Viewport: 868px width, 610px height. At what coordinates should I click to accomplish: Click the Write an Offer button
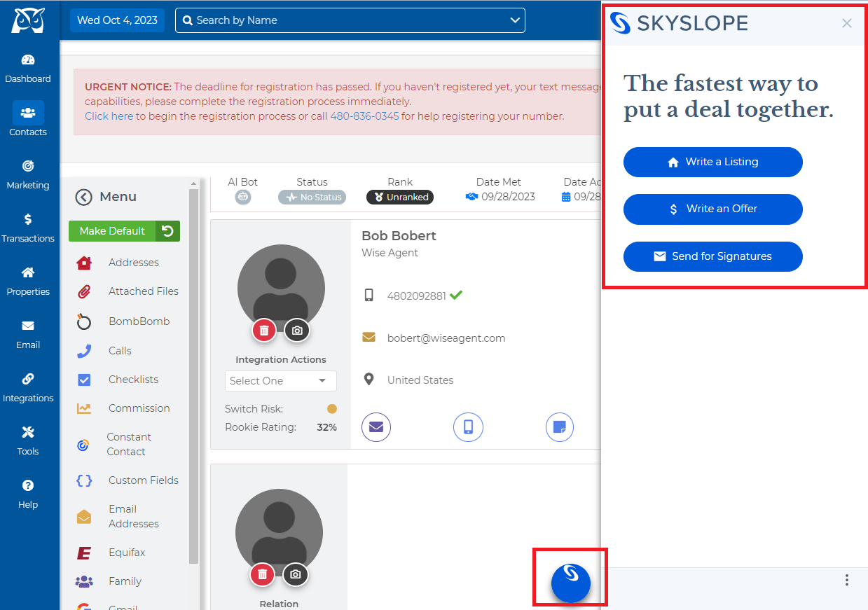713,209
